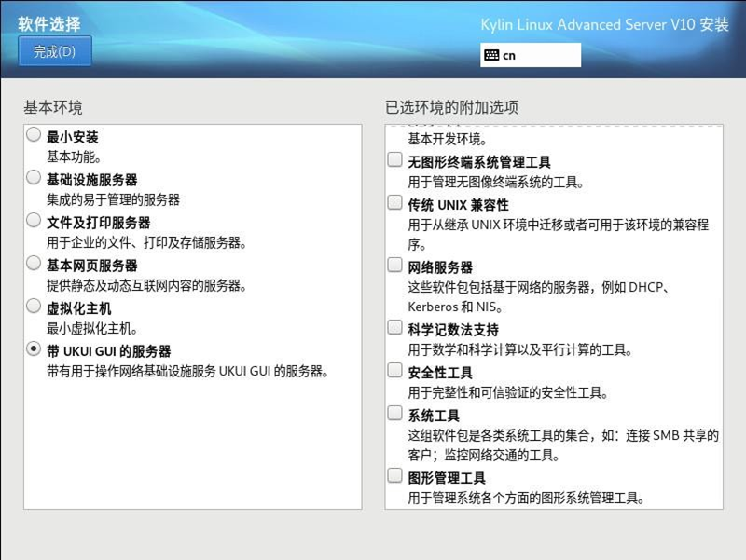This screenshot has height=560, width=746.
Task: Choose the 文件及打印服务器 radio option
Action: pyautogui.click(x=34, y=220)
